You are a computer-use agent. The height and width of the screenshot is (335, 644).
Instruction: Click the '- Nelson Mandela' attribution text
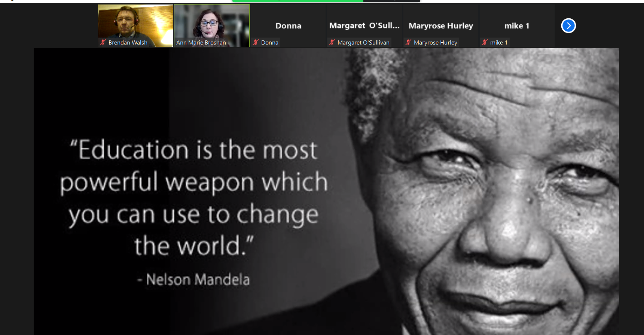193,280
